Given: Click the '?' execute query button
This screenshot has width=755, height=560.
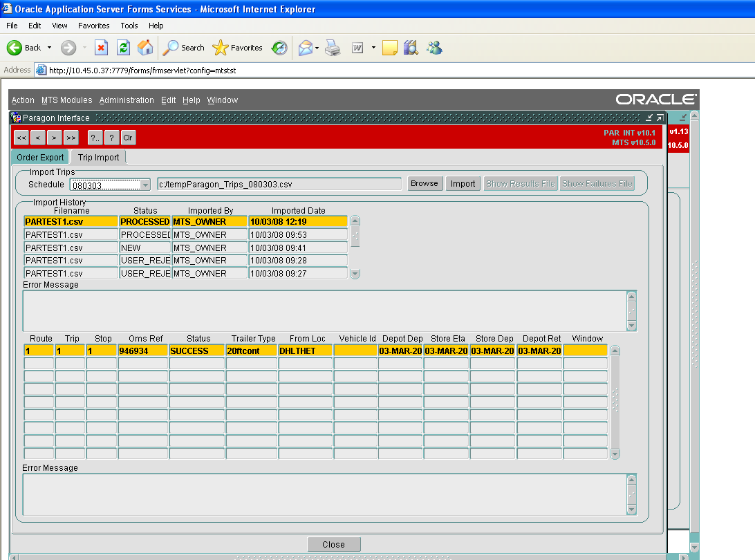Looking at the screenshot, I should (x=111, y=138).
